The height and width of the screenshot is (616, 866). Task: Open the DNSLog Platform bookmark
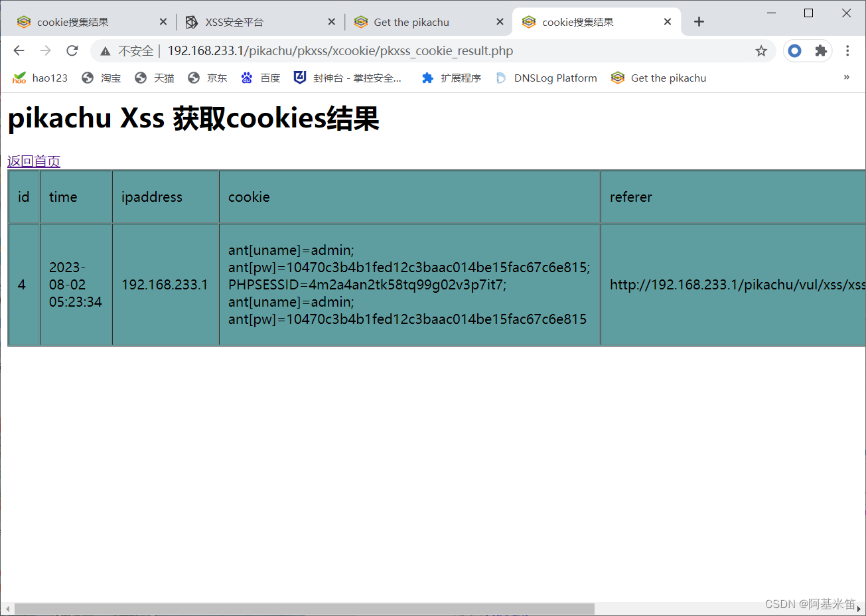(546, 78)
